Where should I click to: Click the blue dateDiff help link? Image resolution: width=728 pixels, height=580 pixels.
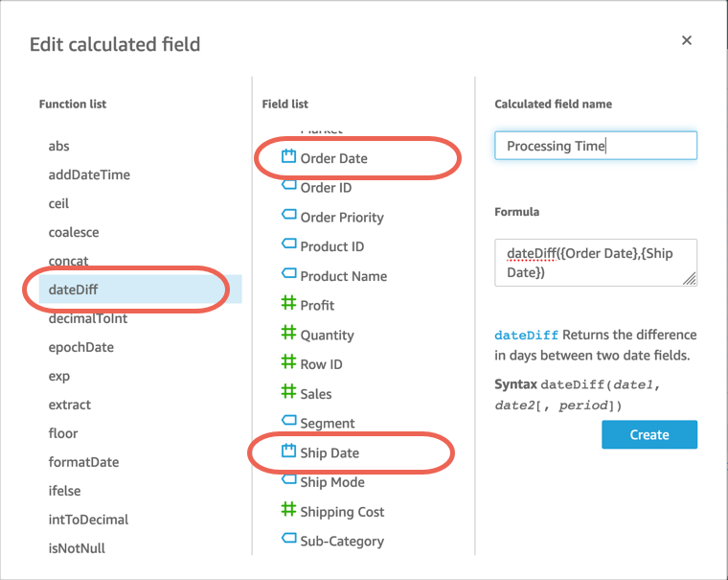(x=526, y=336)
